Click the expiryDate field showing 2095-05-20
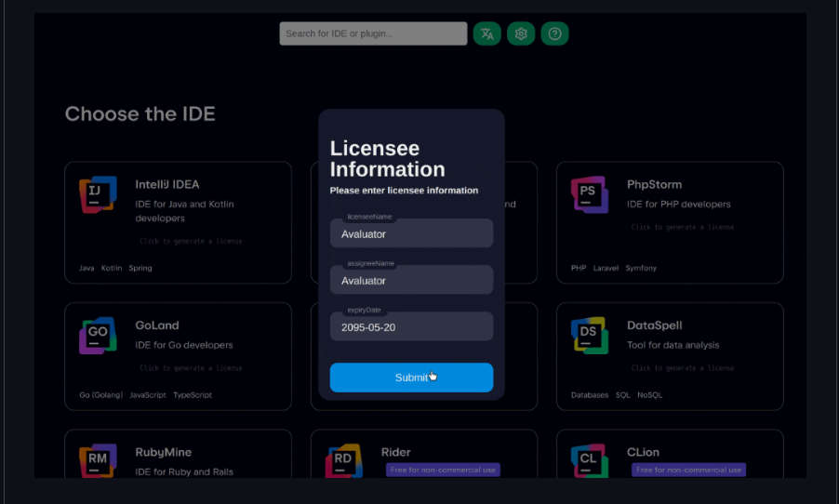 [411, 326]
